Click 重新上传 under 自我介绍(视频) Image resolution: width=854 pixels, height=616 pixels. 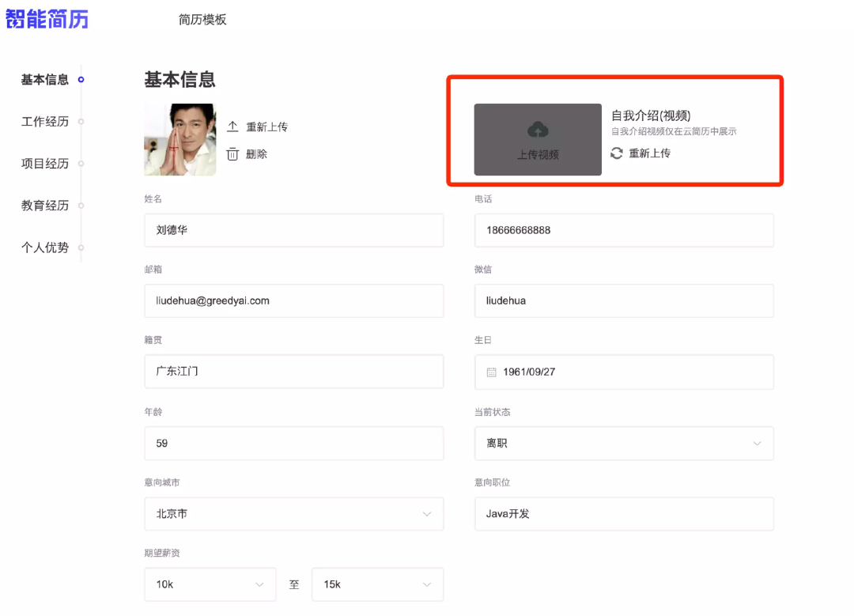(x=650, y=153)
